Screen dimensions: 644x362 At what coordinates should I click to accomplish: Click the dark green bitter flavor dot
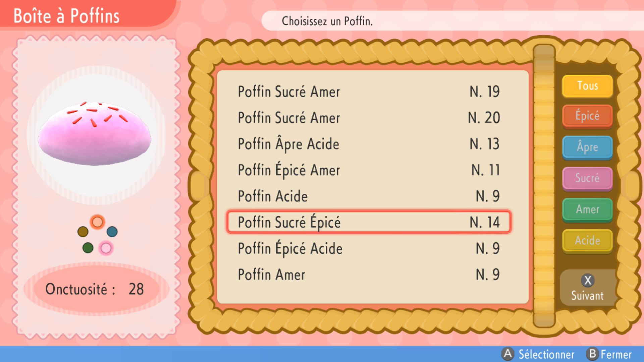(x=88, y=248)
